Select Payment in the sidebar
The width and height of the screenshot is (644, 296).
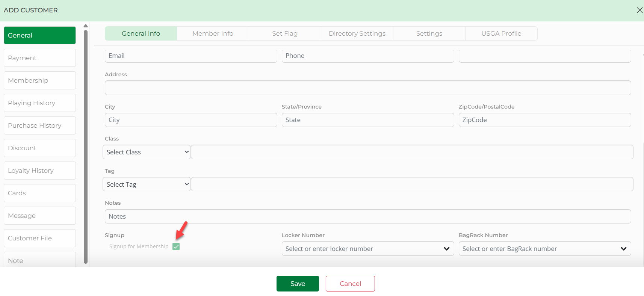[x=40, y=58]
